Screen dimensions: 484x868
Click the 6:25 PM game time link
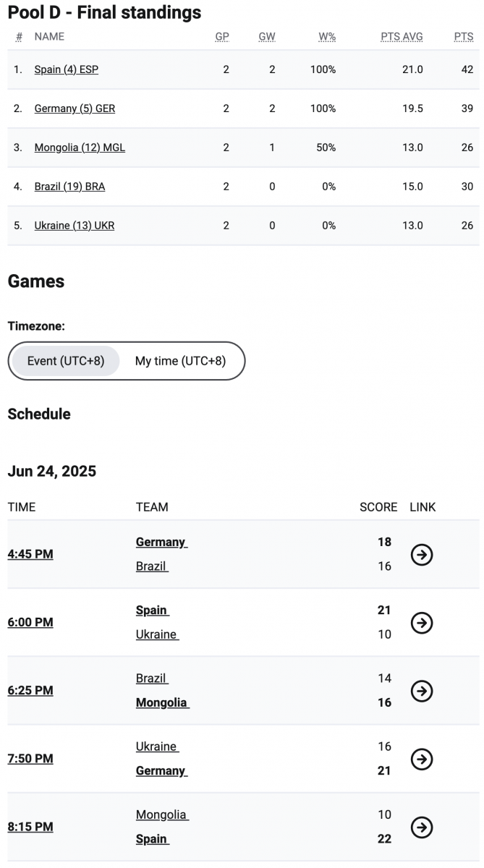30,691
